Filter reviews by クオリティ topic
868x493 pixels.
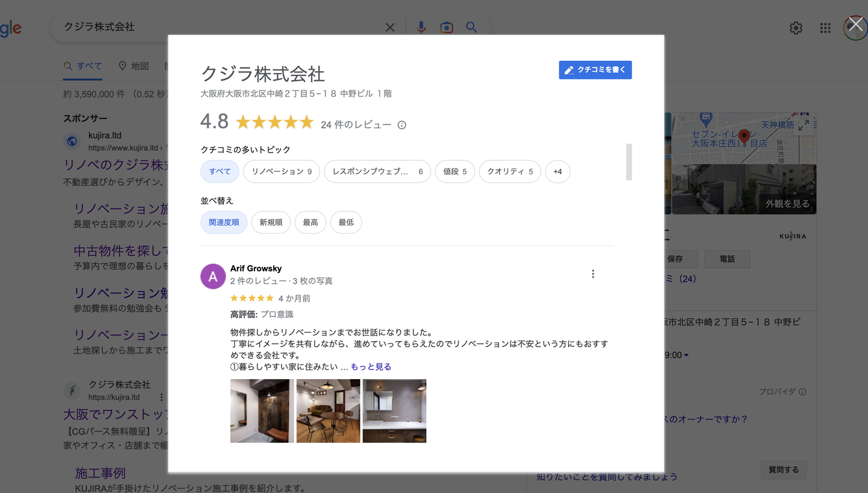tap(510, 172)
